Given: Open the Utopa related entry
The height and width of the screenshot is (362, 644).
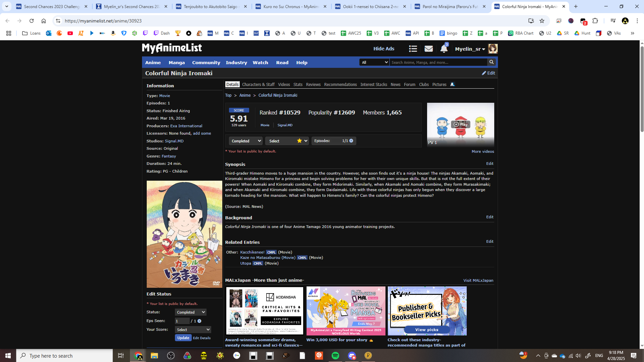Looking at the screenshot, I should [x=245, y=263].
